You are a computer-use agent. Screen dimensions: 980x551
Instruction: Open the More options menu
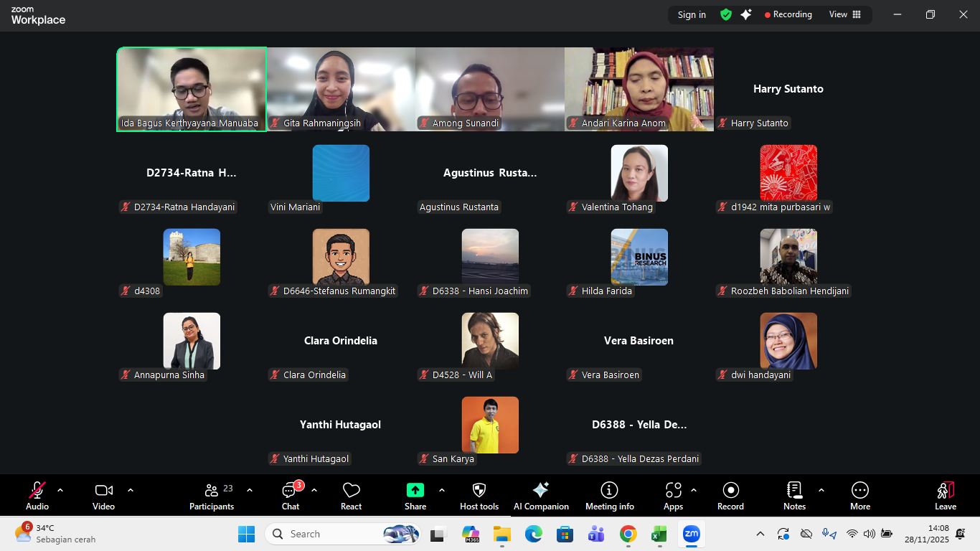859,496
